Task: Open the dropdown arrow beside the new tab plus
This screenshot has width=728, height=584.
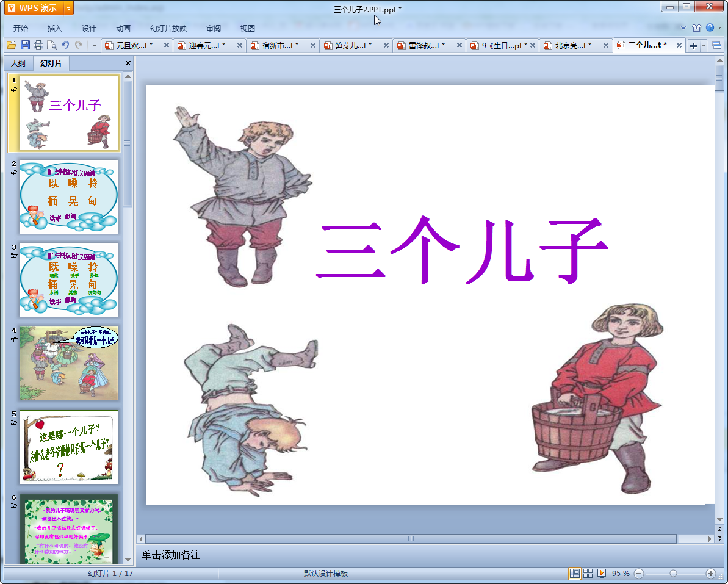Action: click(x=704, y=46)
